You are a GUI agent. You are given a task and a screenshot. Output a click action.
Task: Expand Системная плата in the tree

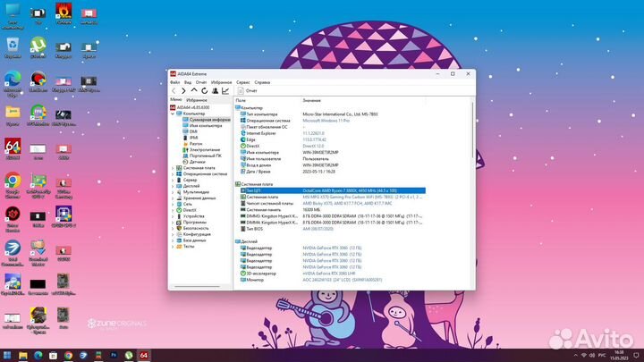[x=173, y=168]
